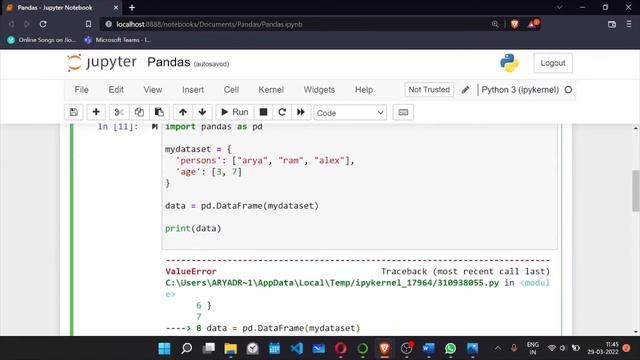The width and height of the screenshot is (640, 360).
Task: Open Microsoft Word from taskbar
Action: [429, 348]
